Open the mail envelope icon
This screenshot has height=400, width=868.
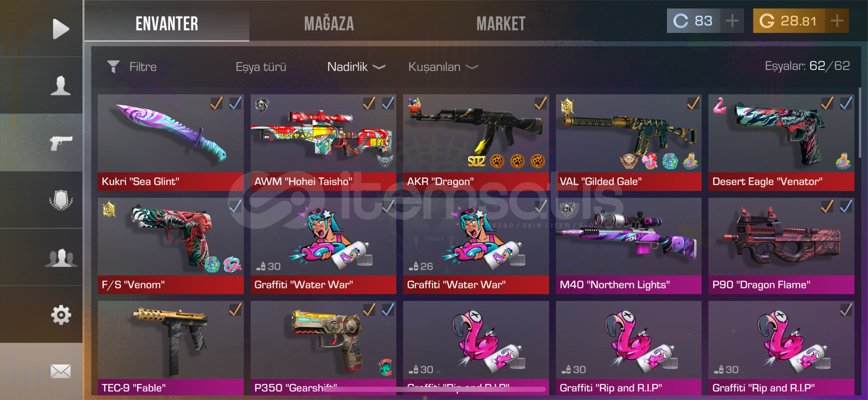point(61,371)
